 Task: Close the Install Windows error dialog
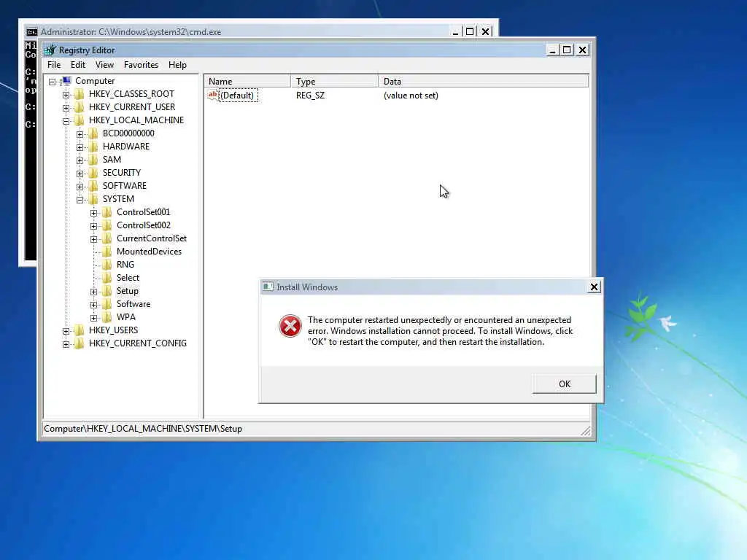(x=594, y=287)
